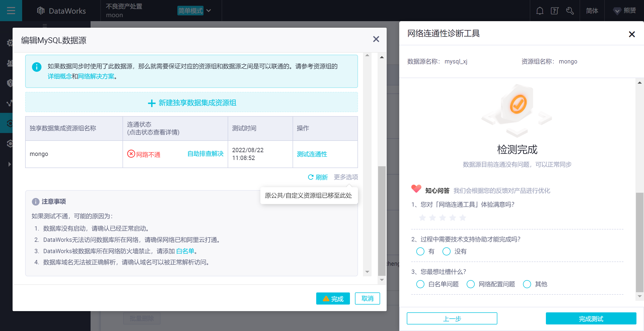Rate four stars for 网络连通工具
644x331 pixels.
point(453,217)
